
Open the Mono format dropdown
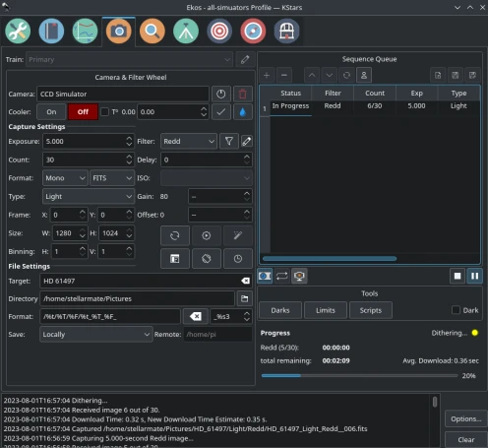[65, 178]
